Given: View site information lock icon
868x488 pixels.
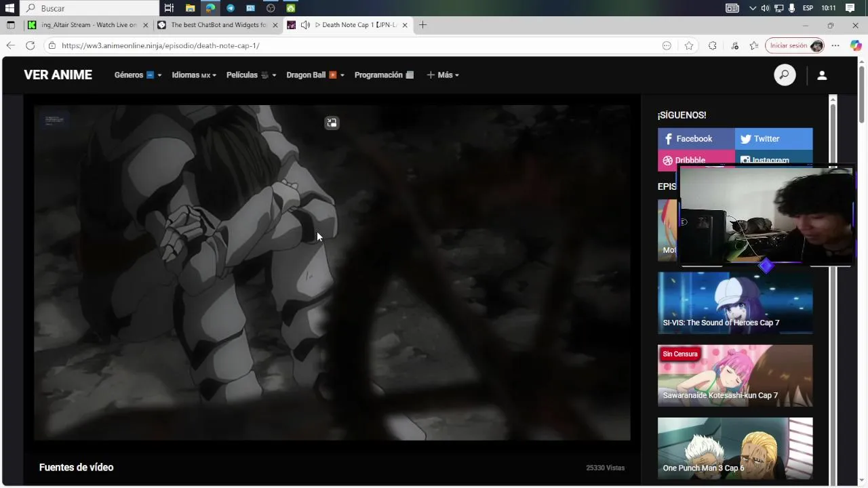Looking at the screenshot, I should click(x=52, y=45).
